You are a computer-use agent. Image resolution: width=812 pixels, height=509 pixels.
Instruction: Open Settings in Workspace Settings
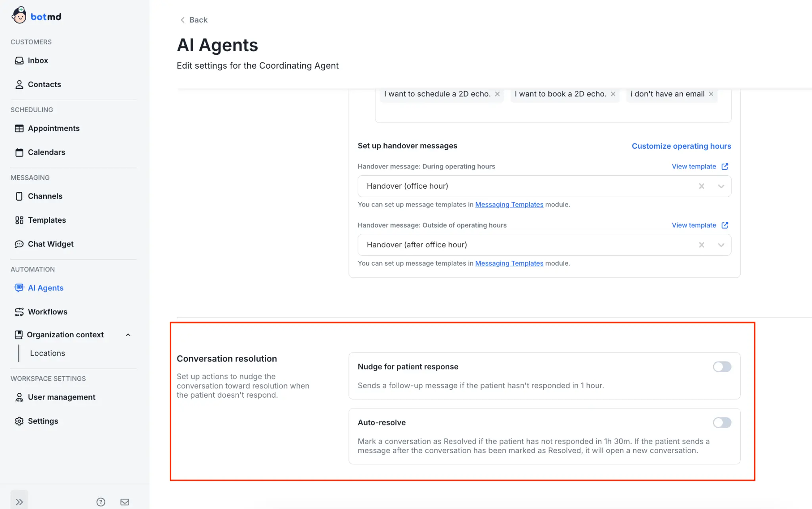[43, 421]
